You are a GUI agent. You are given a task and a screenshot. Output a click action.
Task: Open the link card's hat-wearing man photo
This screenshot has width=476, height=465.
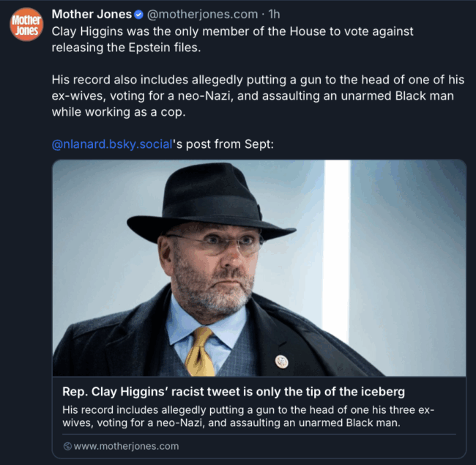pyautogui.click(x=259, y=268)
